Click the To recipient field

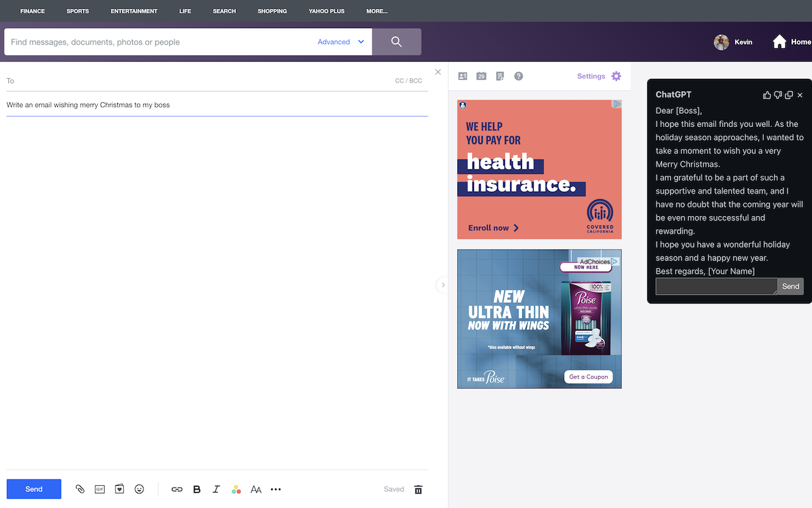point(197,81)
